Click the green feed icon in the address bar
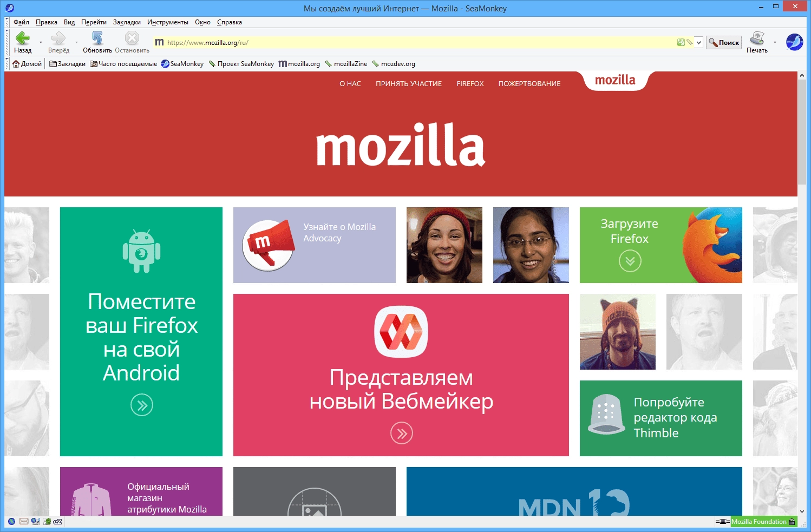 click(681, 42)
